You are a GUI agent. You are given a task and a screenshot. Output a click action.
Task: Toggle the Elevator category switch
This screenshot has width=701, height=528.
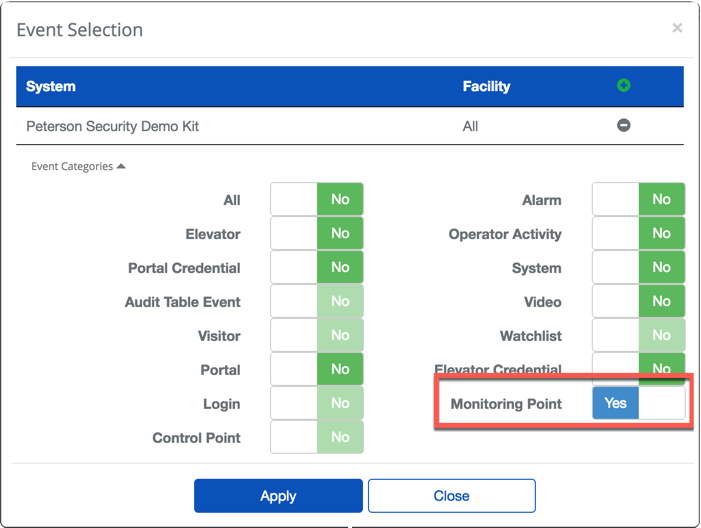(317, 234)
